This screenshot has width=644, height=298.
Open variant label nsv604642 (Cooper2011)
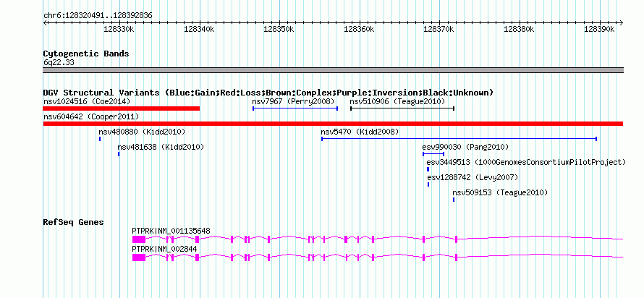click(x=90, y=117)
